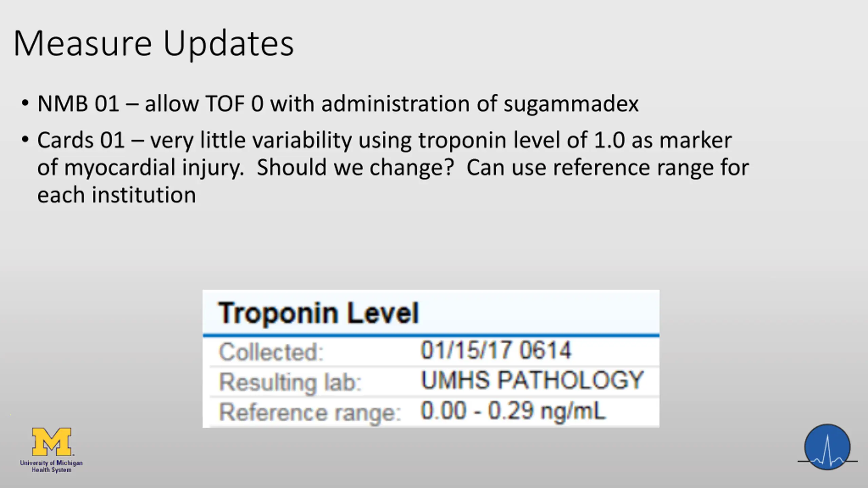
Task: Click the question 'Should we change?'
Action: click(x=355, y=167)
